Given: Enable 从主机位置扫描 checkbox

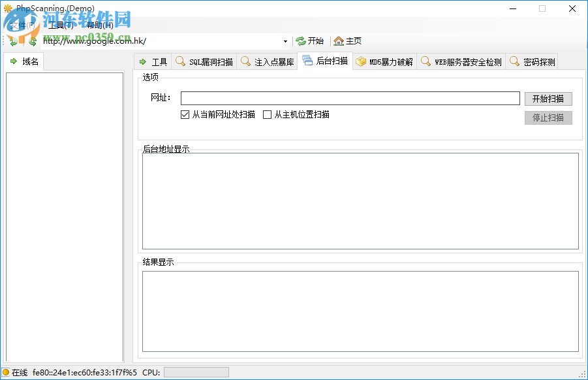Looking at the screenshot, I should coord(266,114).
